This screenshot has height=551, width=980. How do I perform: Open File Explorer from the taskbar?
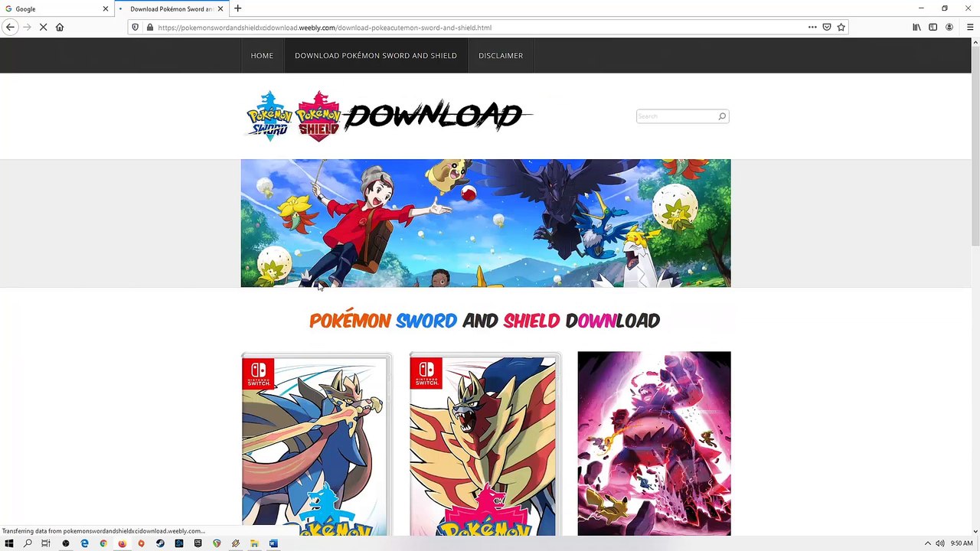click(254, 543)
